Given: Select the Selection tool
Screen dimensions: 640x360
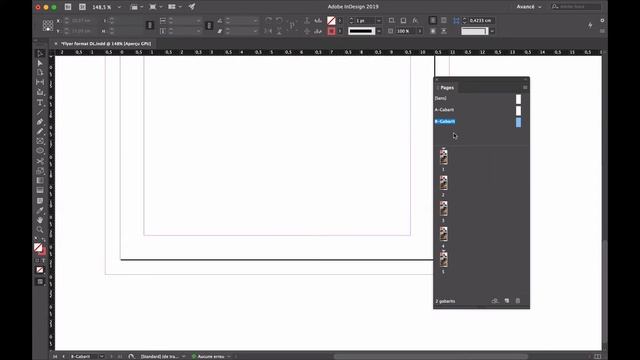Looking at the screenshot, I should click(40, 53).
